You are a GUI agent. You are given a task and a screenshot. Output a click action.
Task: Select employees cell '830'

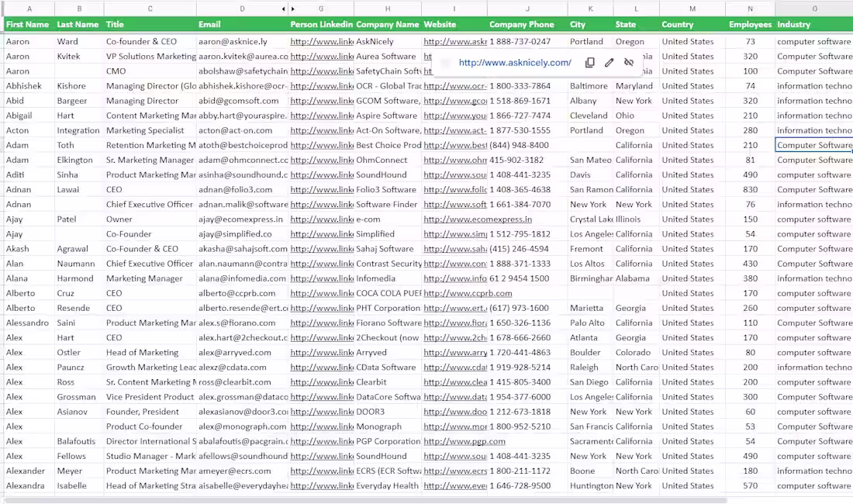(750, 190)
